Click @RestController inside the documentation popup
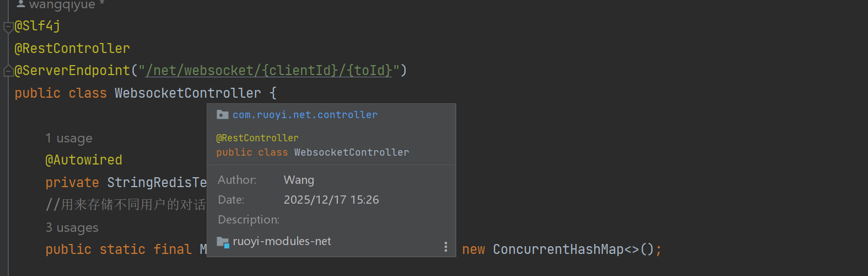 257,138
